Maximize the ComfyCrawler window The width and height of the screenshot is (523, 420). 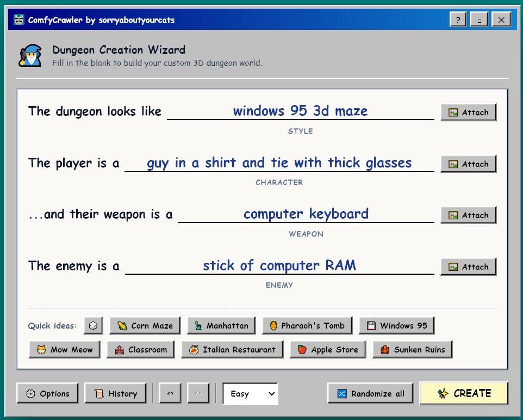click(479, 20)
